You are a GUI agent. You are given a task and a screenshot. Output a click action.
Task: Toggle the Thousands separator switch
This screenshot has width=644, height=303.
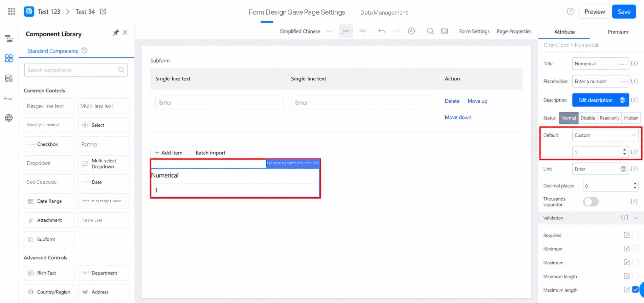click(x=591, y=202)
